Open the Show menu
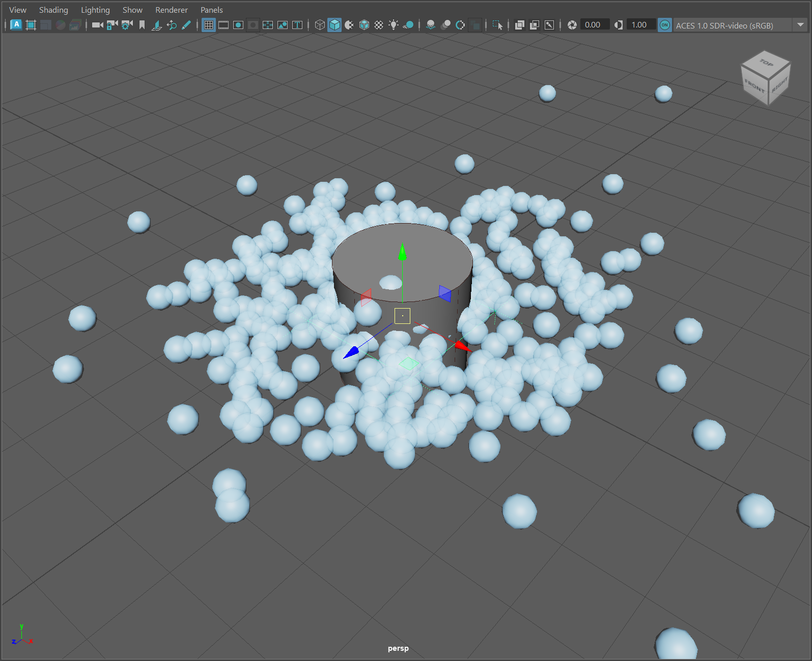Screen dimensions: 812x661 coord(132,10)
